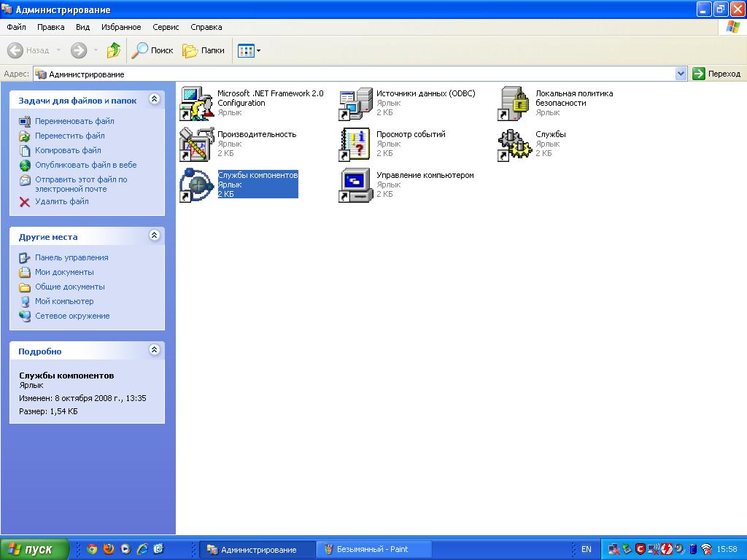
Task: Open the Microsoft .NET Framework 2.0 Configuration shortcut icon
Action: point(196,103)
